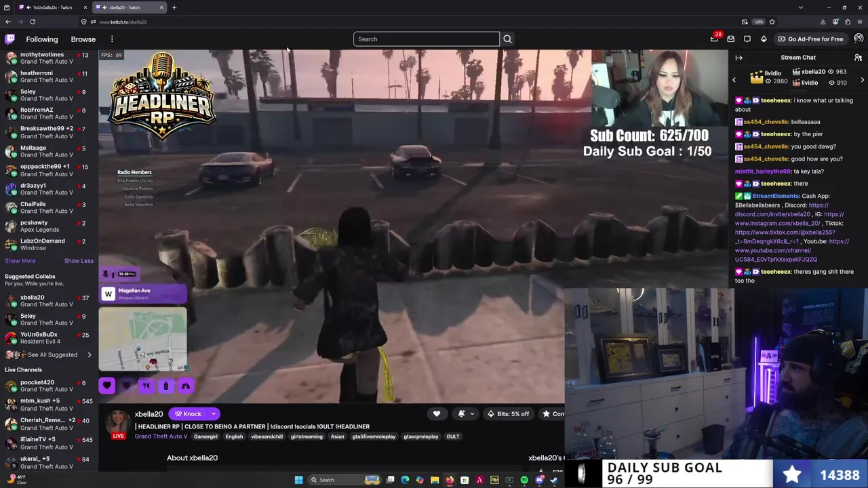Click the Bits 5% off button
868x488 pixels.
coord(508,413)
